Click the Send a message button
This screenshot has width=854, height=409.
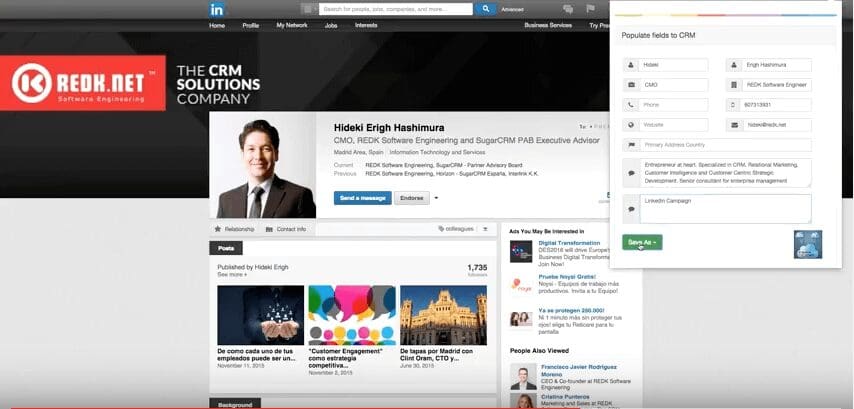[x=363, y=198]
